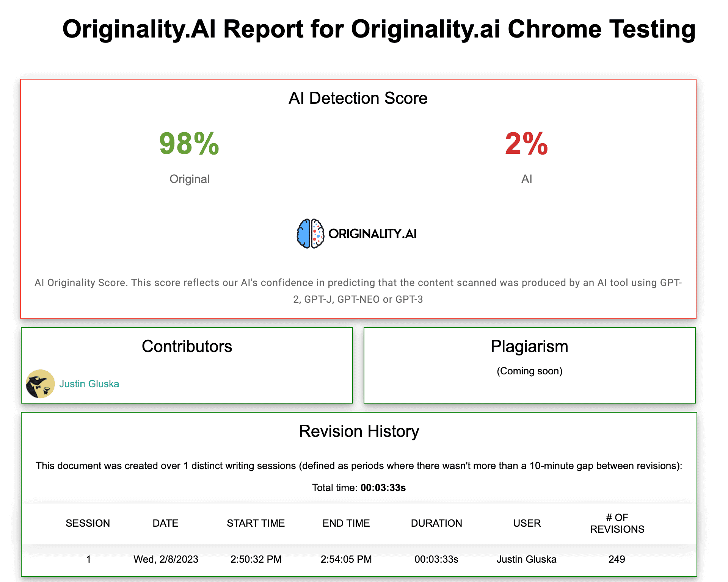Open the Justin Gluska contributor link
The height and width of the screenshot is (582, 728).
pos(89,384)
